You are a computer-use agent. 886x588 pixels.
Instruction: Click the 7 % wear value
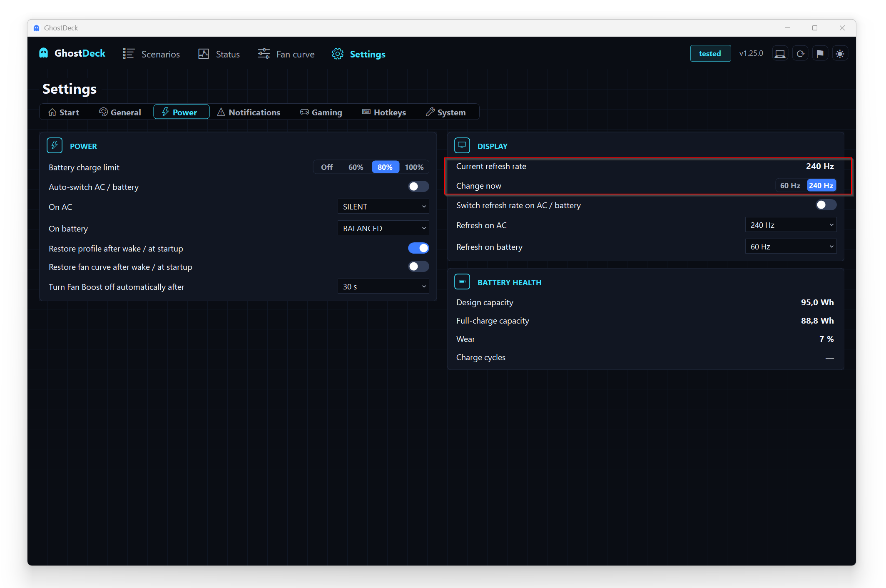pos(826,339)
